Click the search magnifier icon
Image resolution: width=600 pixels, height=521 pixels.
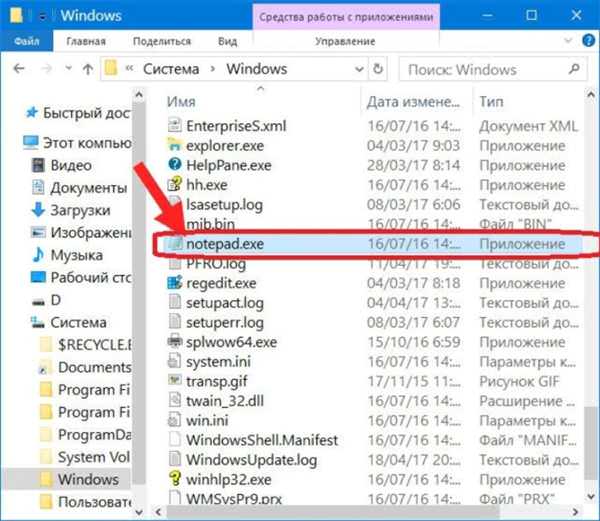574,69
